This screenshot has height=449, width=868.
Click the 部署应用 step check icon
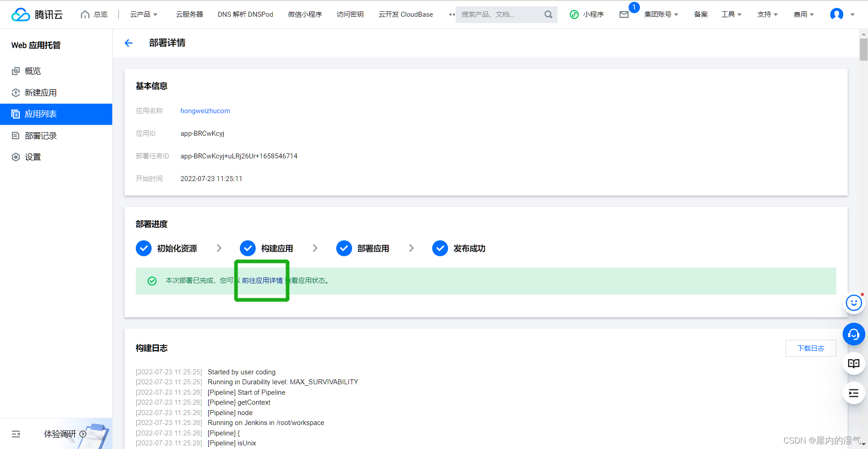(344, 248)
